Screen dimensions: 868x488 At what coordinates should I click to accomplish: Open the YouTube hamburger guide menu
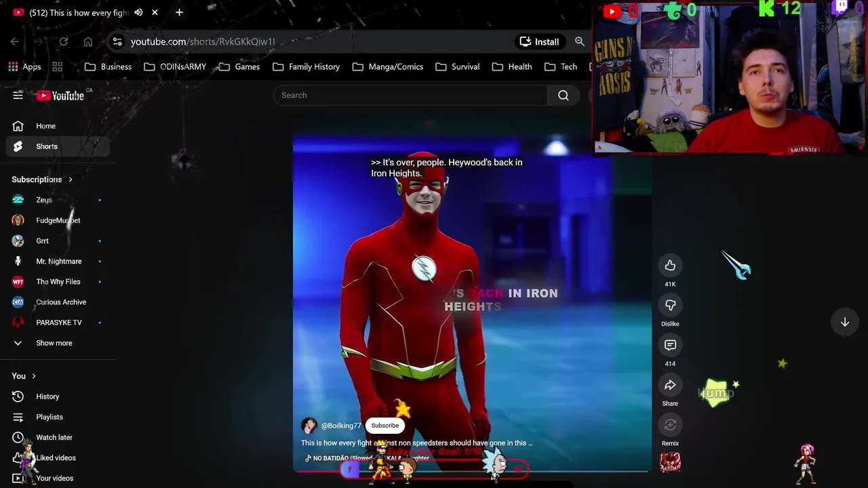[x=18, y=96]
